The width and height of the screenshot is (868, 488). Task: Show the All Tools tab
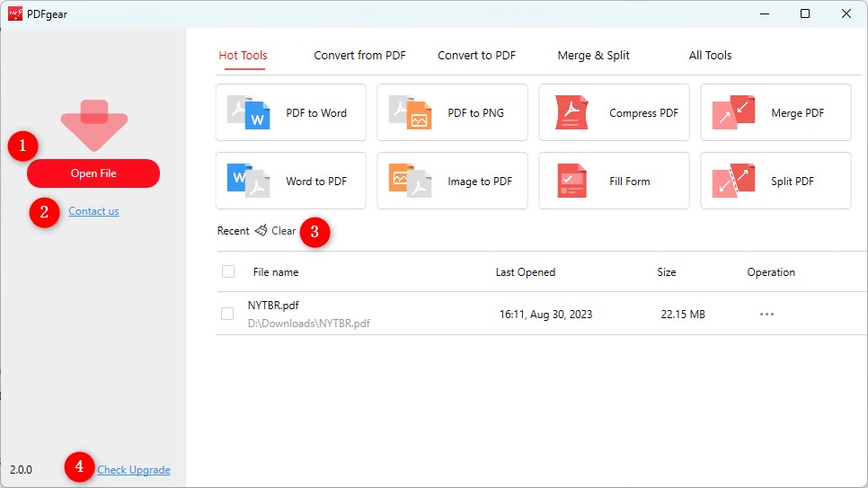tap(710, 56)
